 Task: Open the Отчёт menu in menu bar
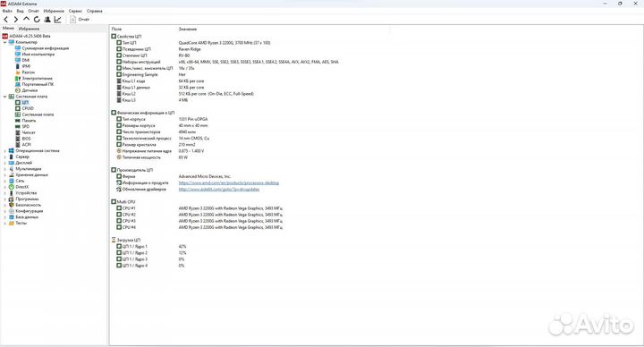[x=34, y=11]
